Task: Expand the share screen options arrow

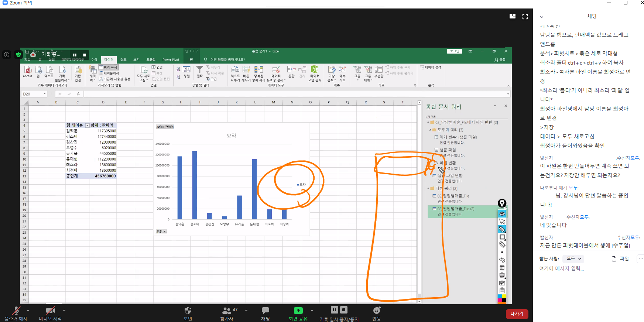Action: tap(312, 311)
